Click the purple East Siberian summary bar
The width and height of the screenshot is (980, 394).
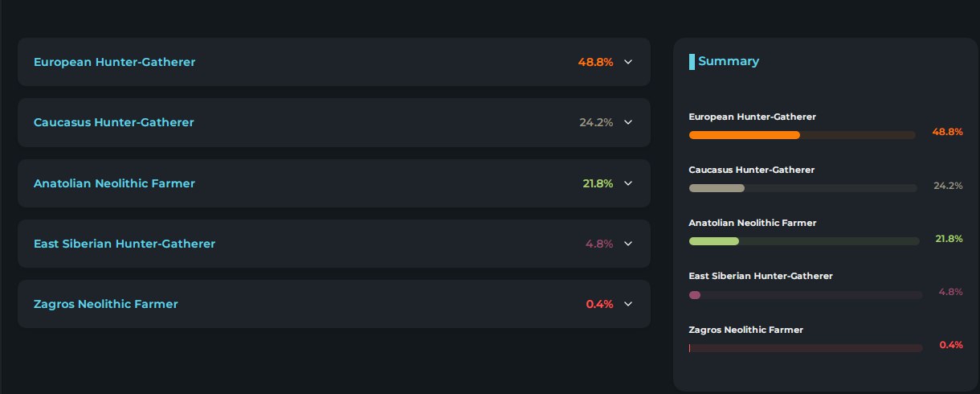[695, 295]
